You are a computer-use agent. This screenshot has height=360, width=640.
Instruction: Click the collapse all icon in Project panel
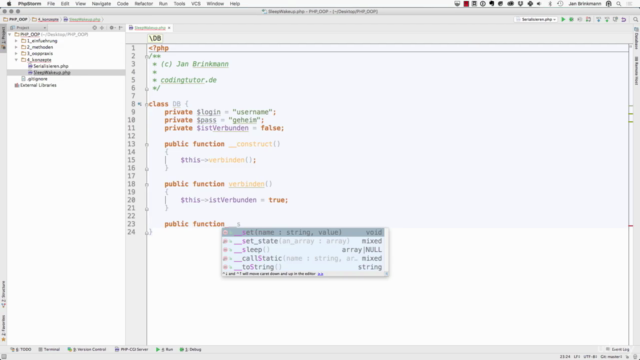pyautogui.click(x=102, y=28)
